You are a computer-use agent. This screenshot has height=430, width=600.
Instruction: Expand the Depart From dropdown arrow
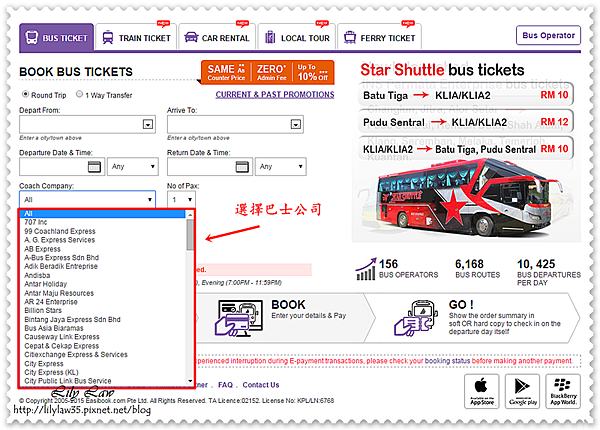pyautogui.click(x=148, y=124)
